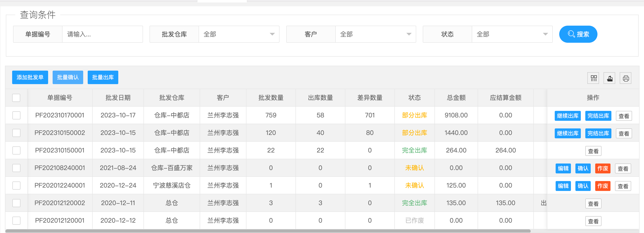Click the 状态 column header
This screenshot has height=233, width=644.
[414, 98]
